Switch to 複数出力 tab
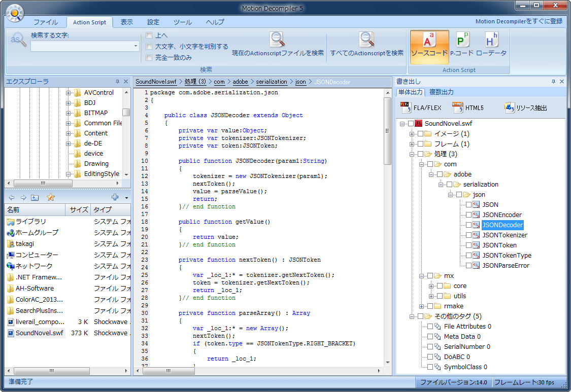The height and width of the screenshot is (392, 571). (x=442, y=92)
